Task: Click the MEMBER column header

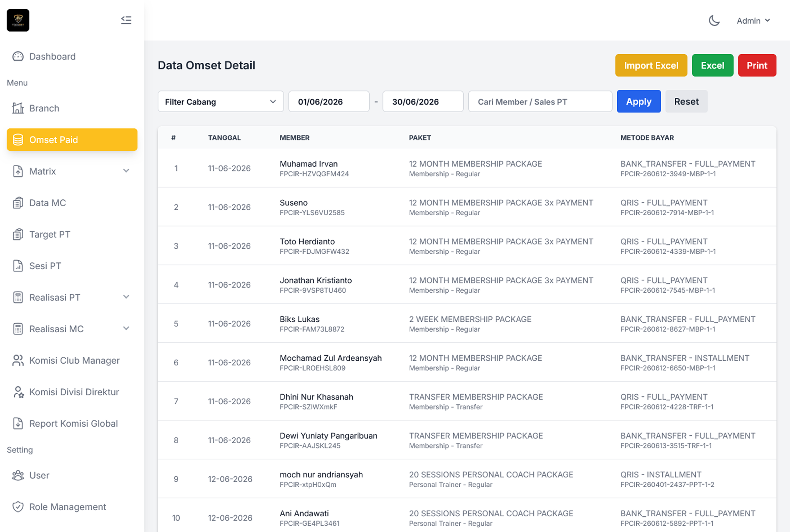Action: [295, 138]
